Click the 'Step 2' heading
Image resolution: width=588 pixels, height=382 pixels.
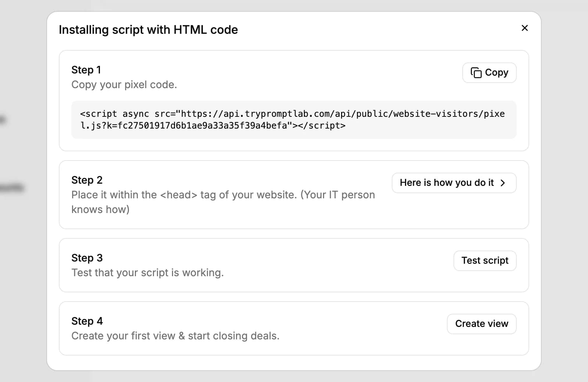(x=87, y=180)
